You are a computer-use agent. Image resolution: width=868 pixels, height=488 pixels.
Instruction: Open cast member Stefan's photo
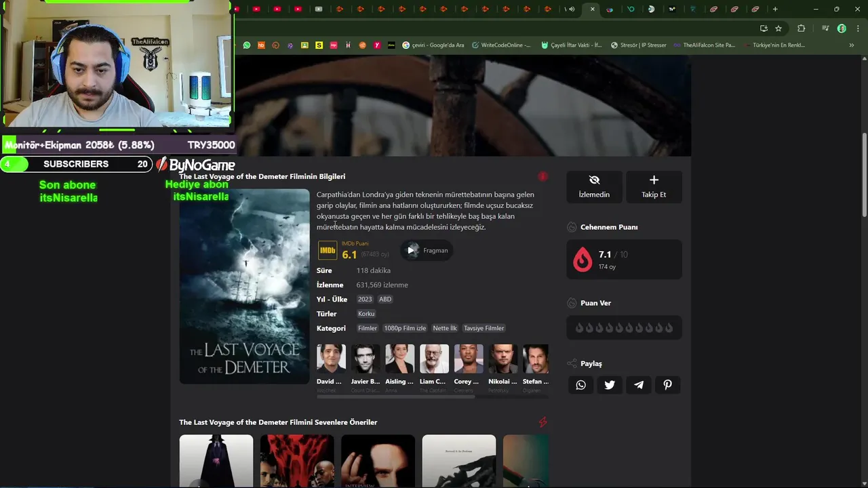(536, 359)
